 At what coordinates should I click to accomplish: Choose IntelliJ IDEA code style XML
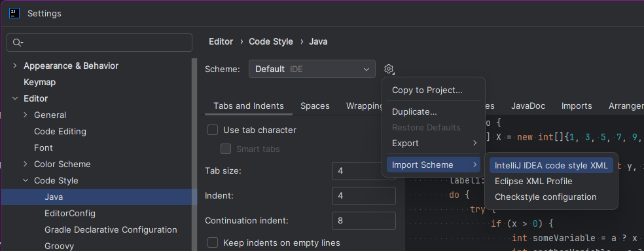551,165
